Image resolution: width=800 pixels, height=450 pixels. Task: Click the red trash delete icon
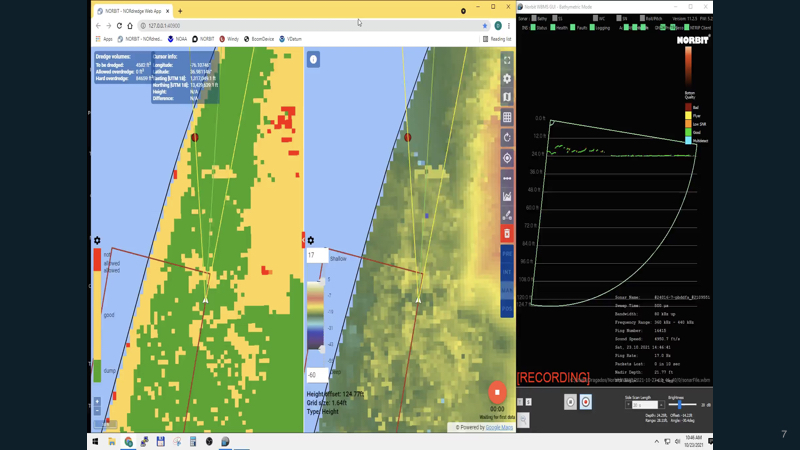(x=507, y=234)
